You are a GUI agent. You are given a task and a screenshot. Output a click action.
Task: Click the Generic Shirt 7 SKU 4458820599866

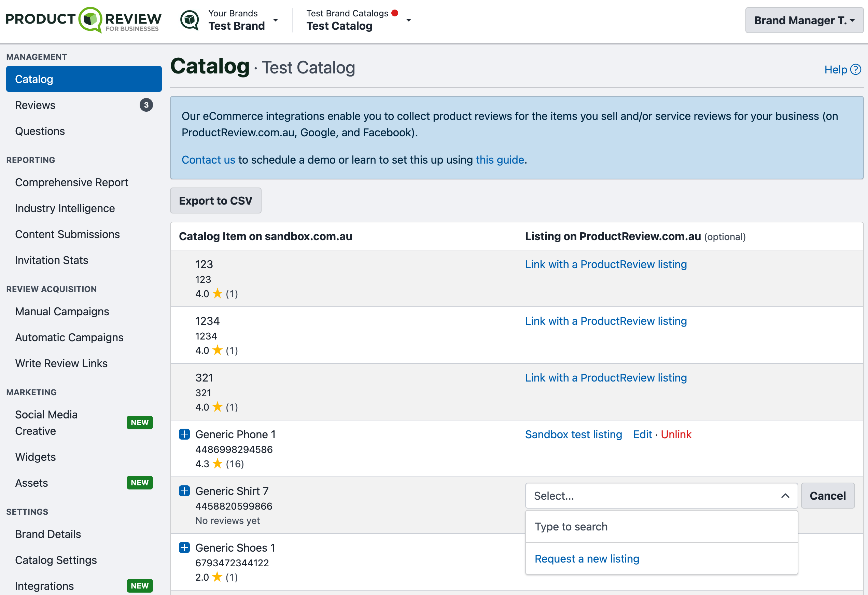[234, 506]
